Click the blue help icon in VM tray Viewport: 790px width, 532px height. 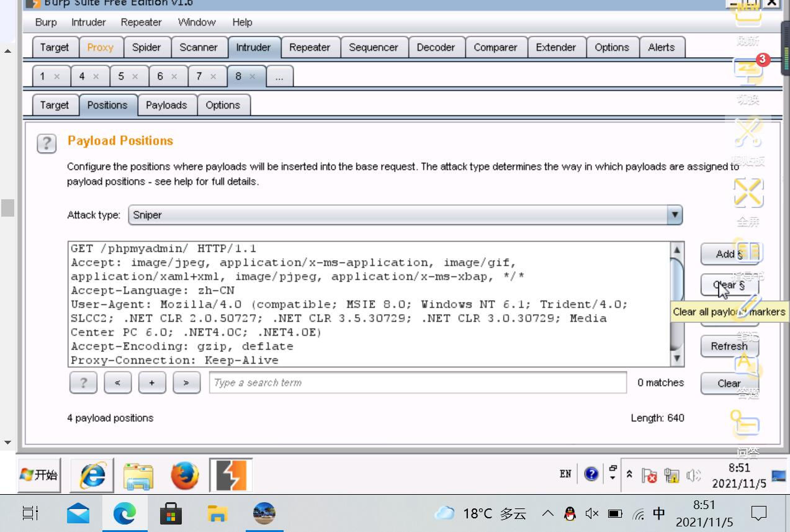click(591, 474)
